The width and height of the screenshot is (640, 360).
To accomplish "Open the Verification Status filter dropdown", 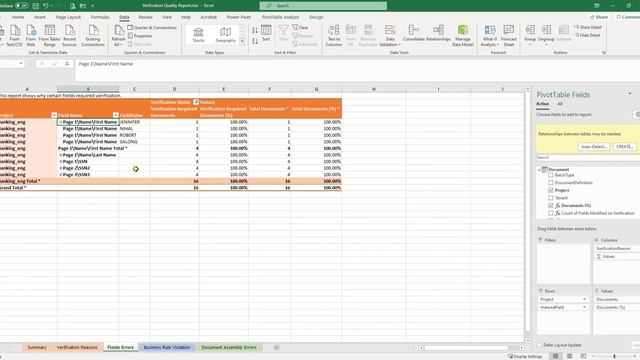I will (196, 102).
